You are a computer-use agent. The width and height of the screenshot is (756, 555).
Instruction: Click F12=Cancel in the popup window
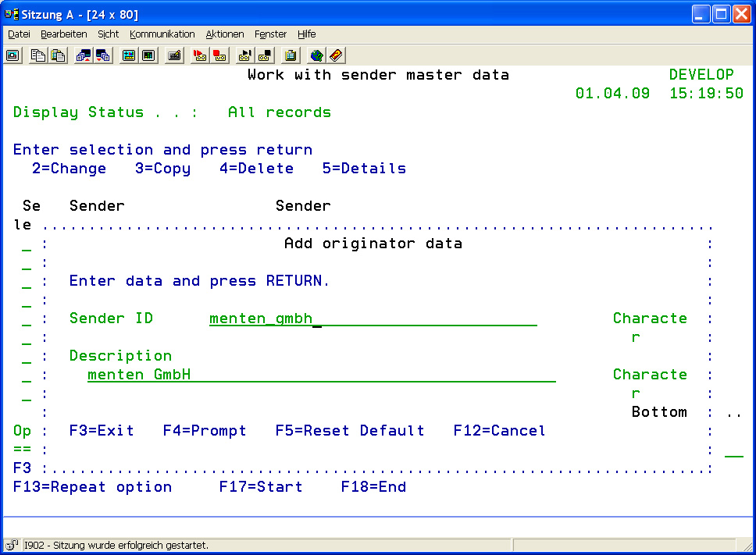tap(499, 431)
